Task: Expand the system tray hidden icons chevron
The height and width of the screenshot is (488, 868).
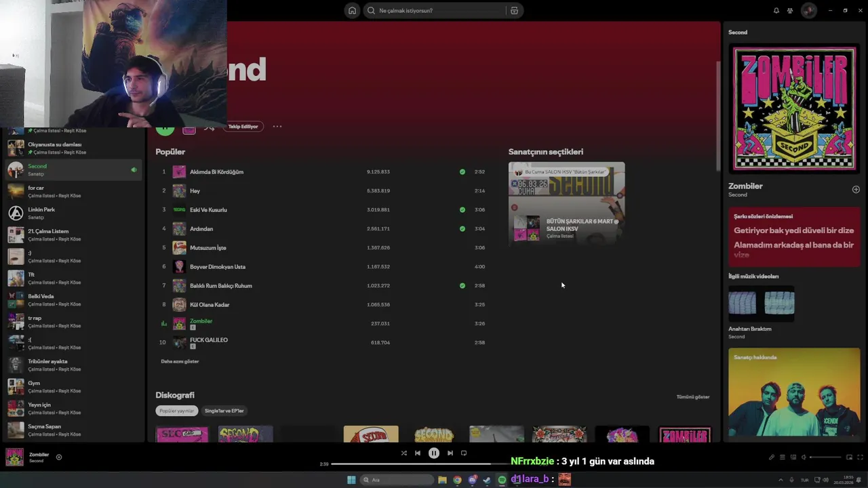Action: click(781, 480)
